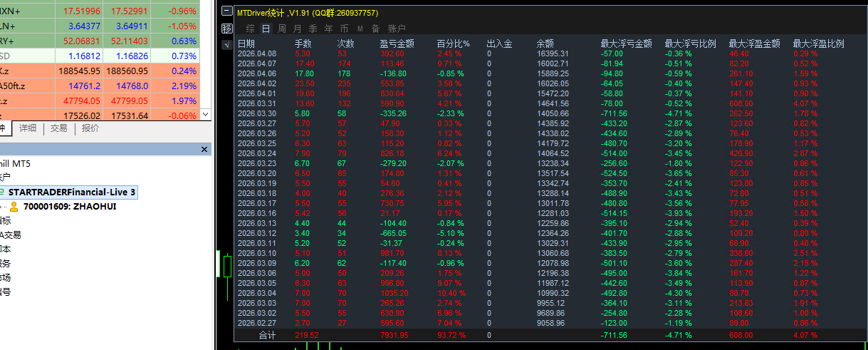Click date 2026.02.27 row
The height and width of the screenshot is (350, 868).
[x=258, y=322]
